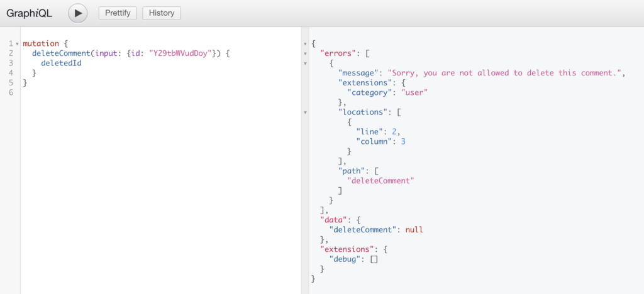Click the null deleteComment data value

414,229
